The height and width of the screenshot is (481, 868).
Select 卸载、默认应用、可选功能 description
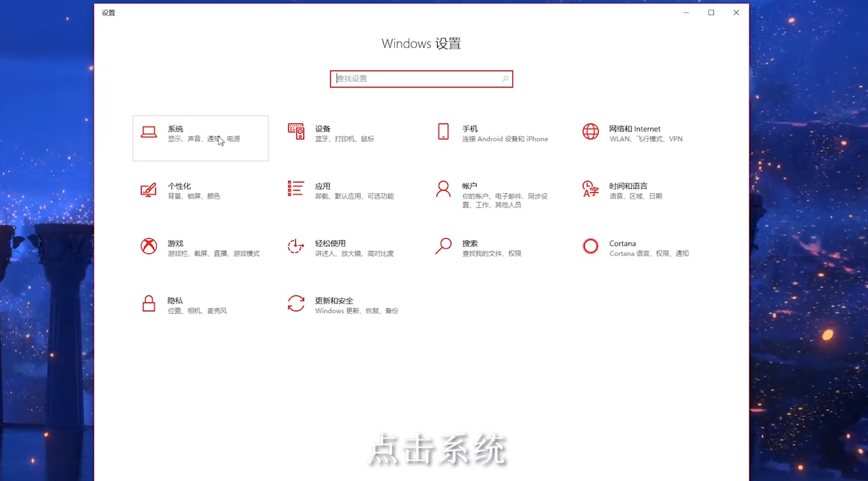point(355,196)
